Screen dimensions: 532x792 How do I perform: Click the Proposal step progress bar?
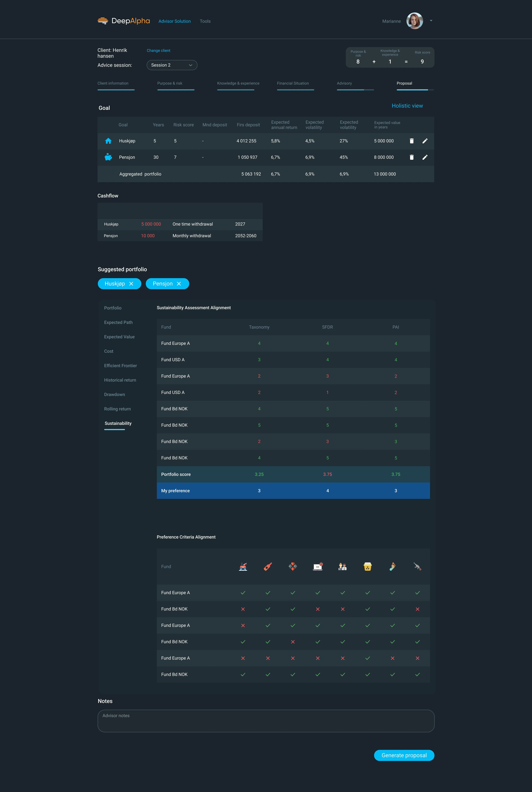point(415,90)
